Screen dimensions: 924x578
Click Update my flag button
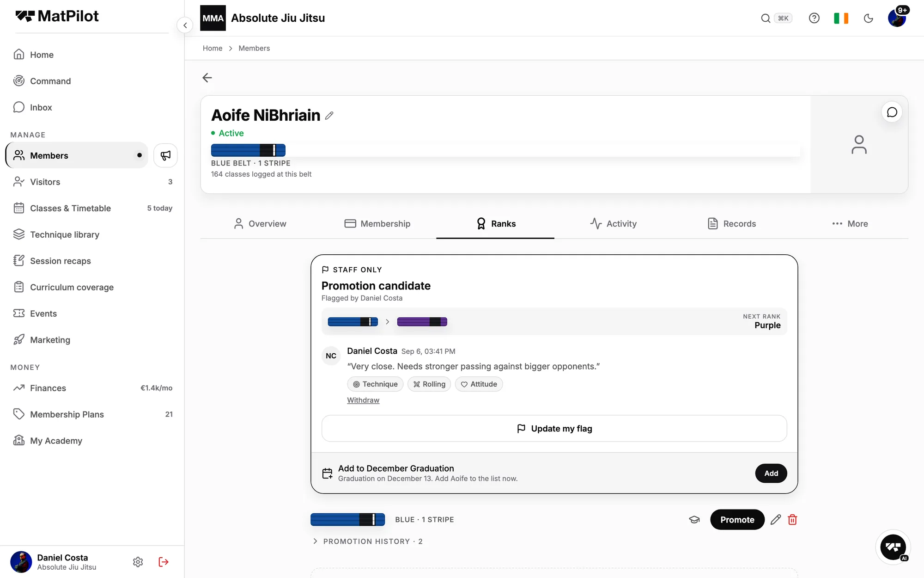(x=554, y=429)
